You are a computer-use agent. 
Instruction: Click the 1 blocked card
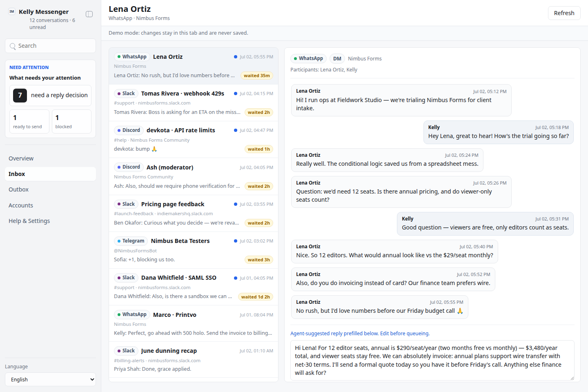point(71,121)
